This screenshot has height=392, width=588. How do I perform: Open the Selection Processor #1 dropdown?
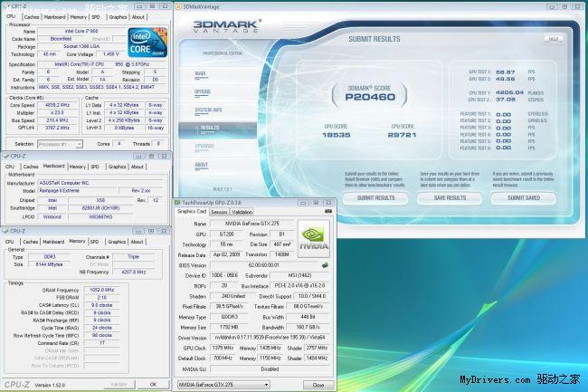(x=60, y=144)
